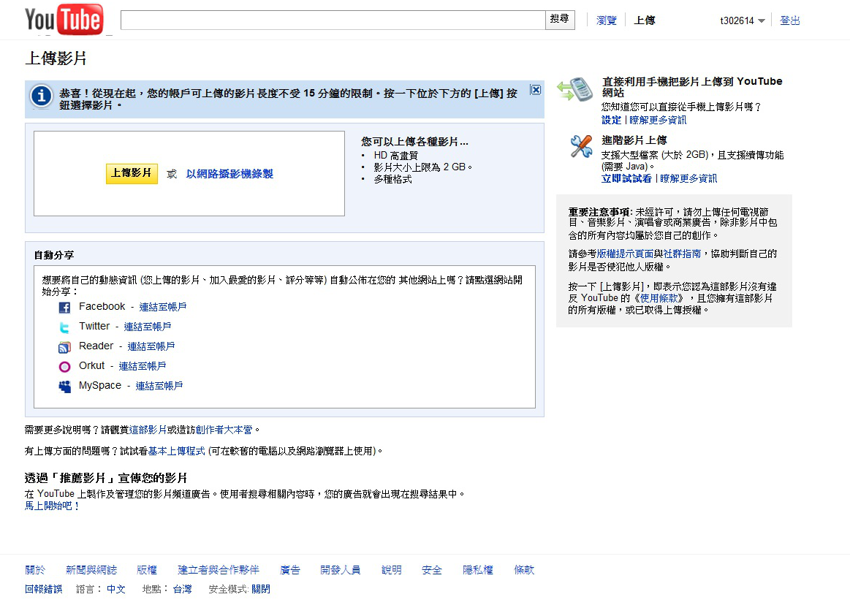Image resolution: width=850 pixels, height=616 pixels.
Task: Click 瞭解更多資訊 under mobile upload
Action: click(x=658, y=121)
